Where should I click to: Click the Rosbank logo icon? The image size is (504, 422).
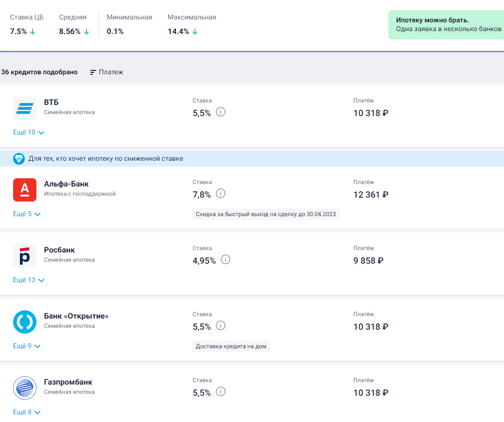[x=25, y=256]
